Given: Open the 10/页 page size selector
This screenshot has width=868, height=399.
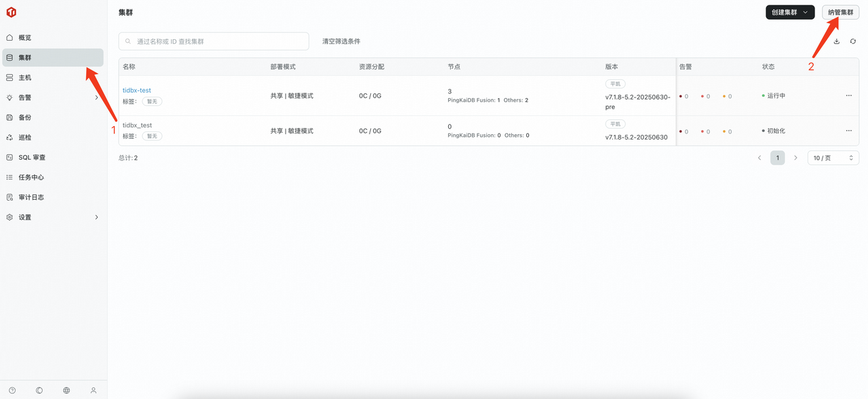Looking at the screenshot, I should coord(833,157).
